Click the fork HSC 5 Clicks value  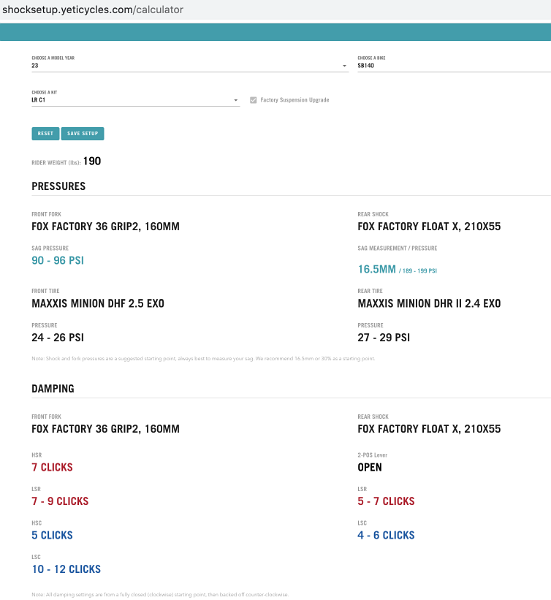[52, 535]
